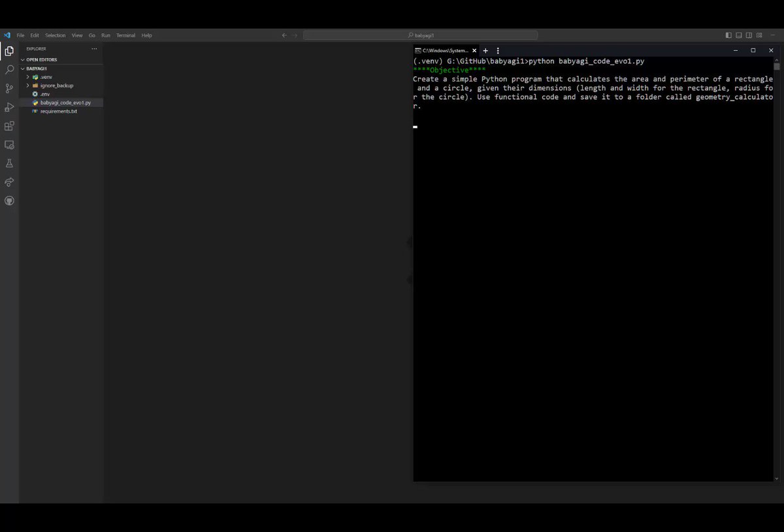Open a new terminal tab with the plus button
Viewport: 784px width, 532px height.
[485, 50]
